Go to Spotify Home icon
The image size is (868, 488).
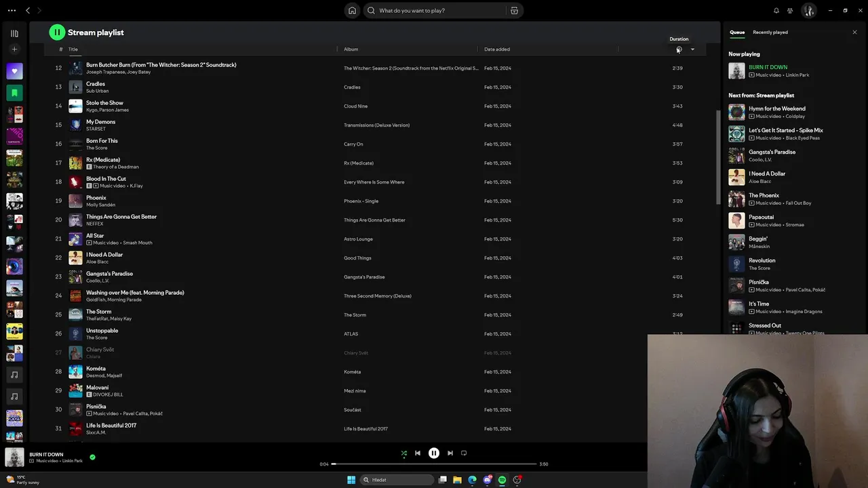[x=352, y=10]
